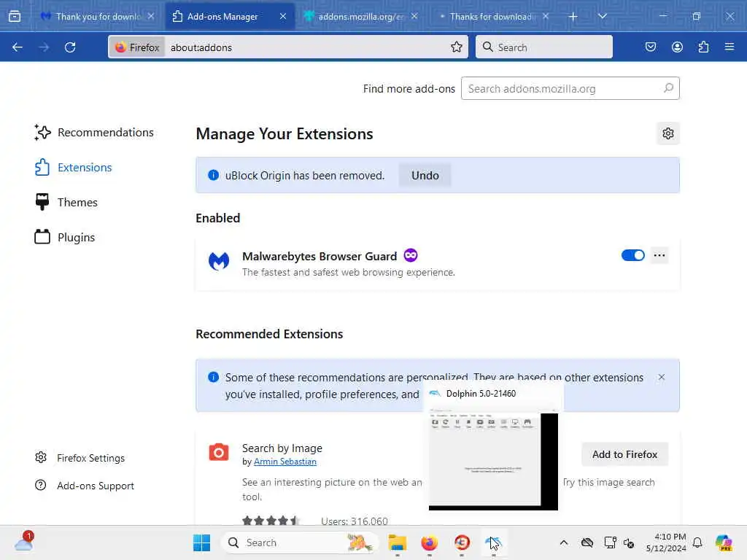Switch to the 'Thanks for downloading' tab
The width and height of the screenshot is (747, 560).
pos(492,17)
